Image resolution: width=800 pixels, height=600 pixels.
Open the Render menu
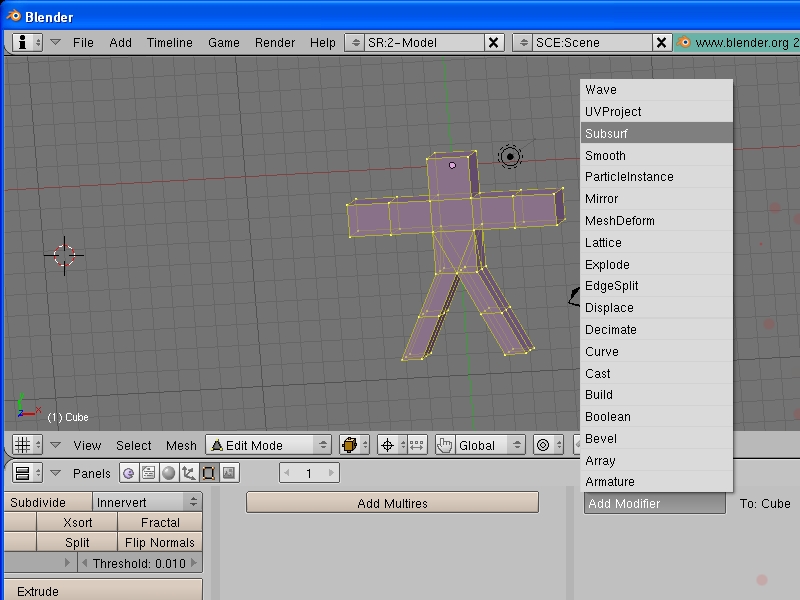click(x=275, y=42)
